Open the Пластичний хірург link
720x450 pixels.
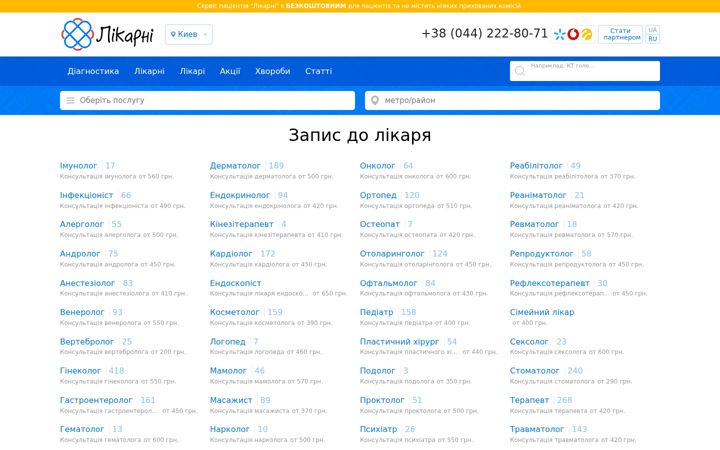pyautogui.click(x=399, y=342)
